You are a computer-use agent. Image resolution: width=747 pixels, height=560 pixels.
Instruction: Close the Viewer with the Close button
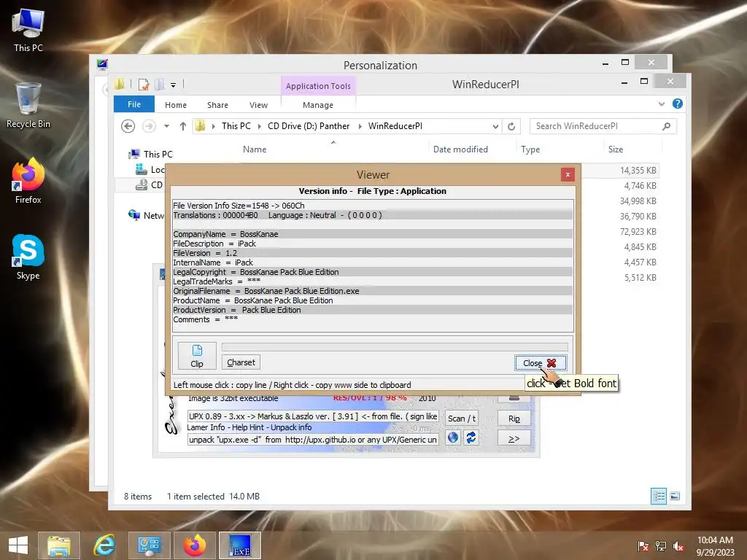[541, 363]
